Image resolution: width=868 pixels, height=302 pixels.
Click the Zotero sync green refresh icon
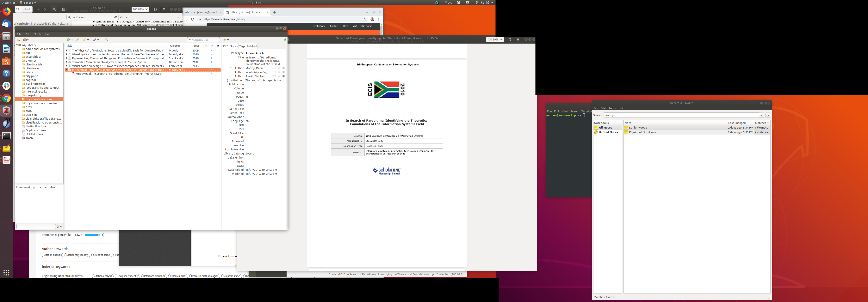[x=285, y=40]
